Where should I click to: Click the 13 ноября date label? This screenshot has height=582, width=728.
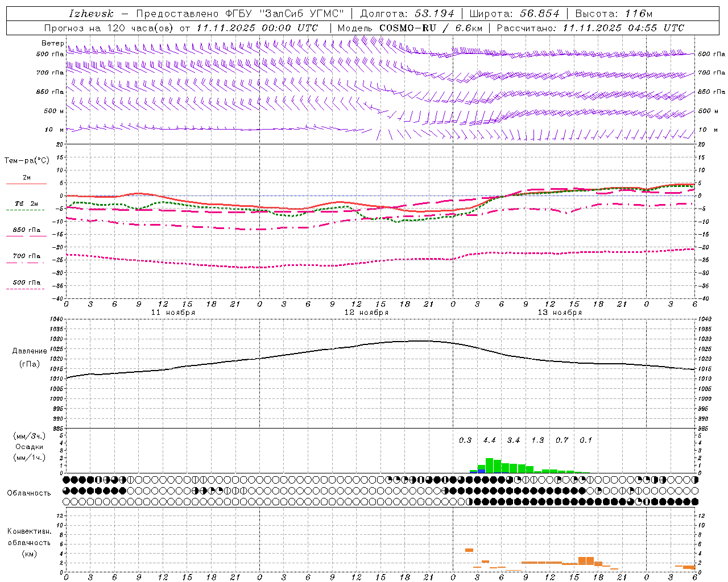pos(560,313)
